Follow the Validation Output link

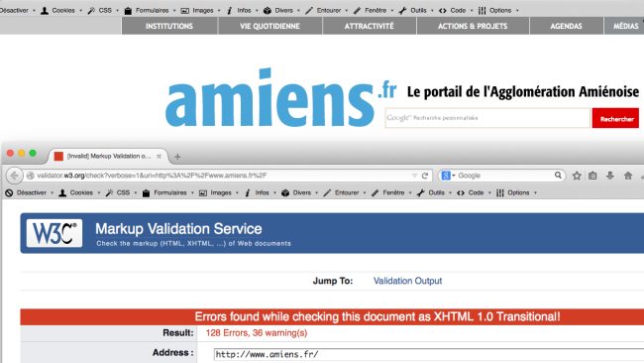(407, 281)
